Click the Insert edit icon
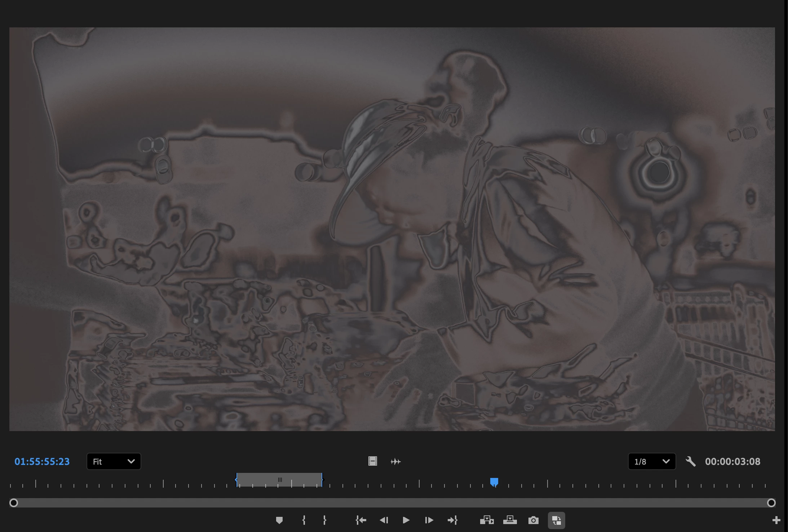 (487, 520)
